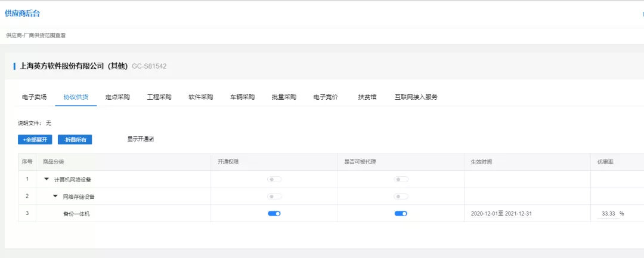Click the -折叠所有 button
Screen dimensions: 644x258
(x=75, y=140)
